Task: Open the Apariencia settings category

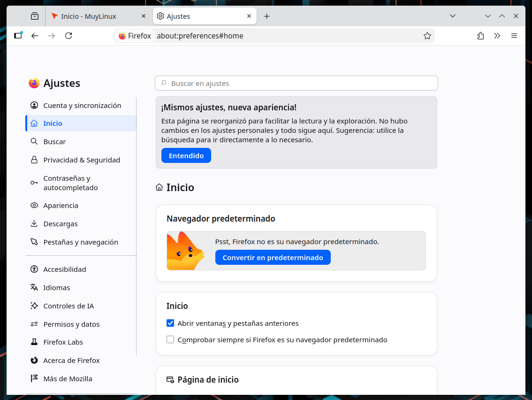Action: (x=81, y=206)
